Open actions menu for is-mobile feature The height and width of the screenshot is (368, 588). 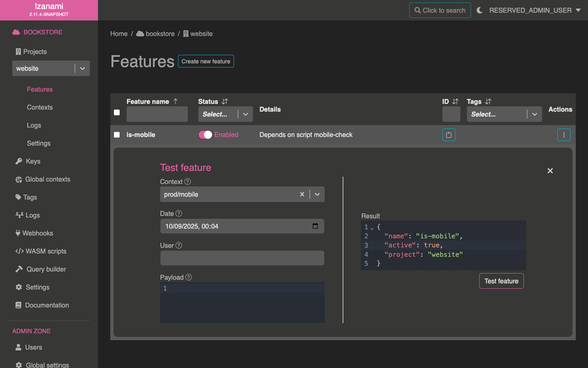pyautogui.click(x=563, y=135)
